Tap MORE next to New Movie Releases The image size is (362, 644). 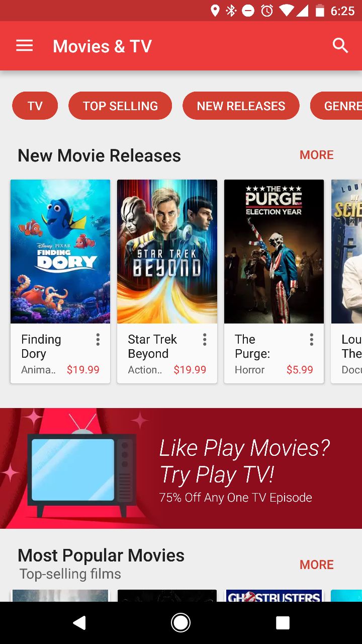[x=317, y=155]
